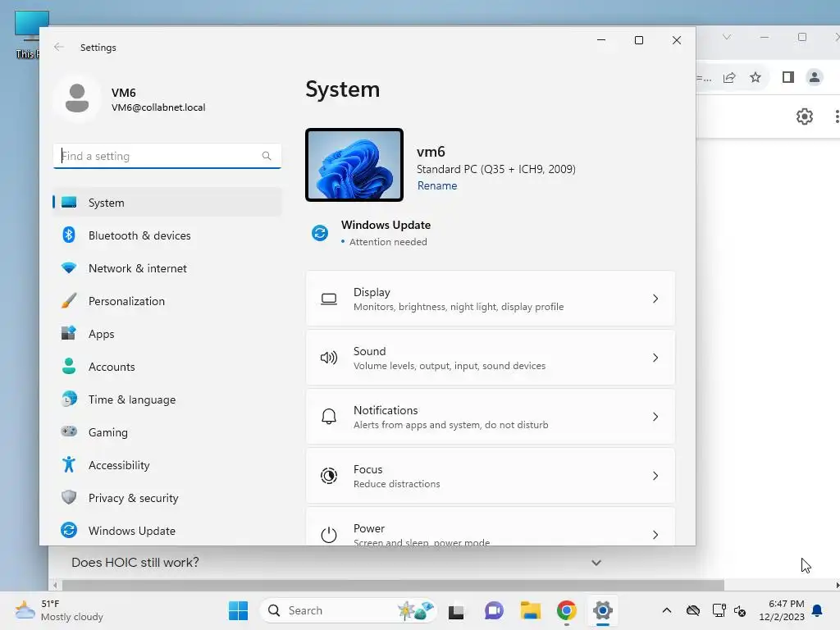This screenshot has width=840, height=630.
Task: Expand Focus with its chevron
Action: (655, 475)
